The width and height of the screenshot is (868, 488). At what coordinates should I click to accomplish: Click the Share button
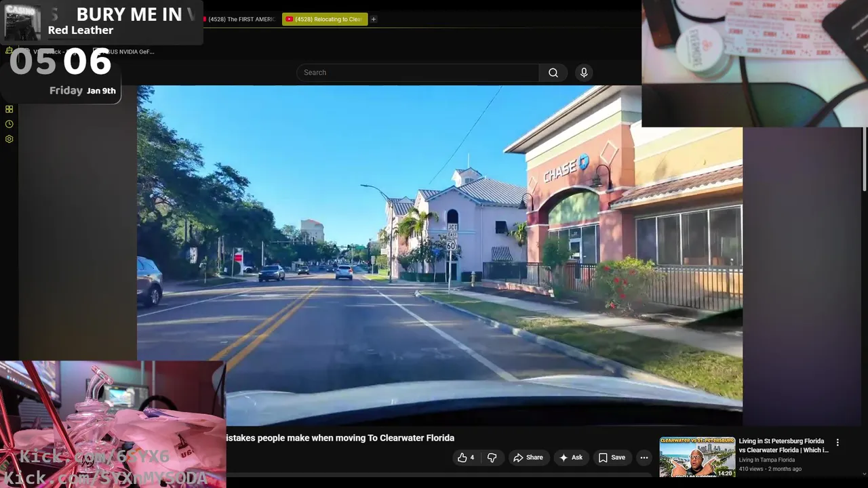click(528, 457)
